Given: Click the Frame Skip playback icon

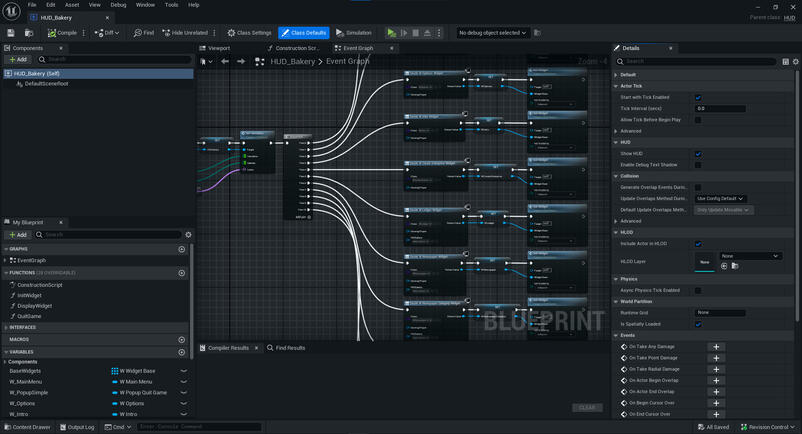Looking at the screenshot, I should [404, 33].
